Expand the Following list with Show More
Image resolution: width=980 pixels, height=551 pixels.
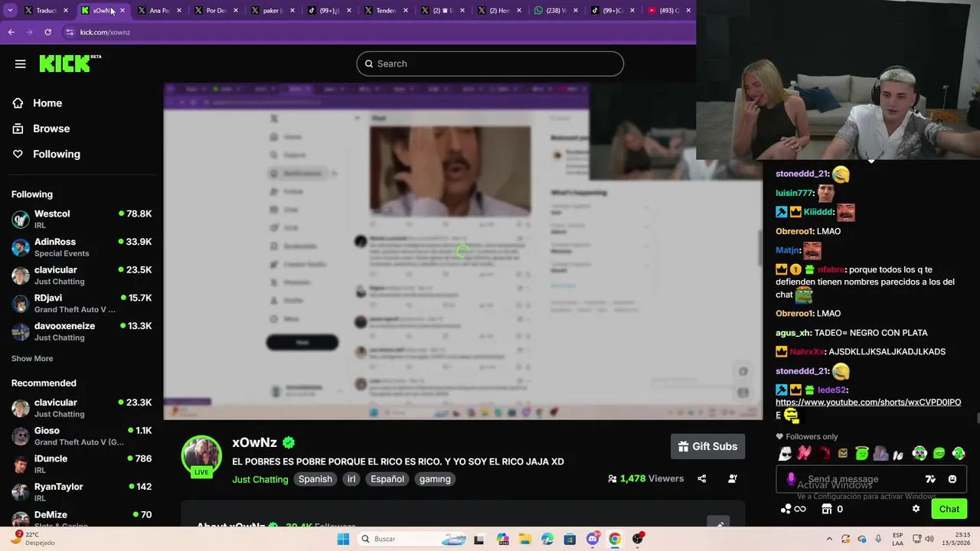(x=32, y=358)
